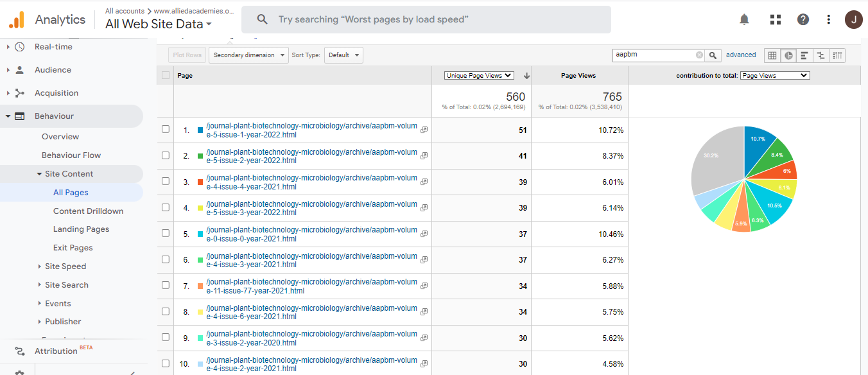Open the contribution to total Page Views dropdown
868x375 pixels.
(774, 76)
